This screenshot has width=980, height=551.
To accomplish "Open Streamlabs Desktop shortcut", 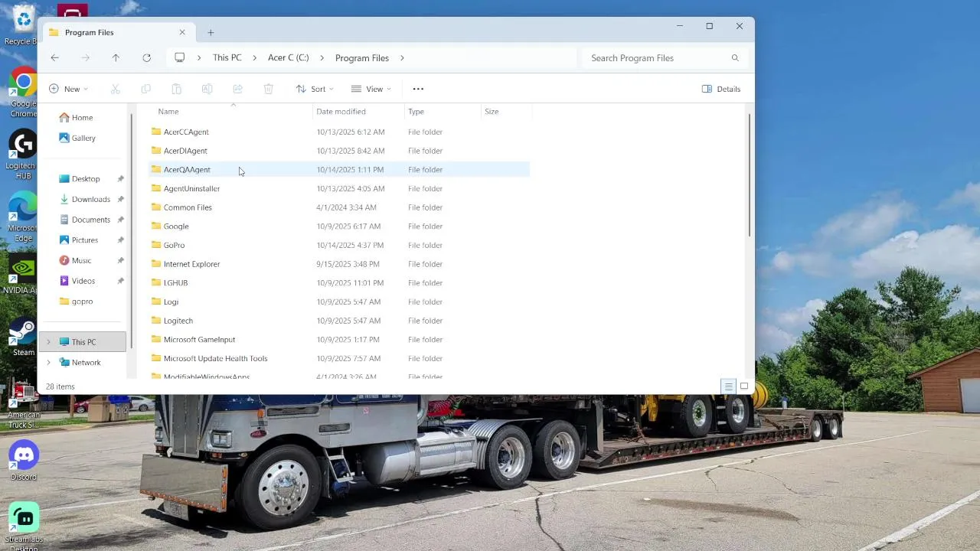I will tap(24, 527).
